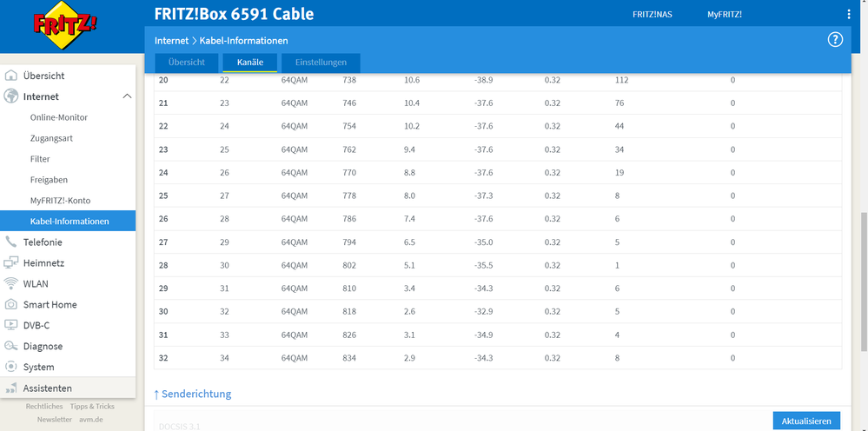Open the Einstellungen tab

321,63
